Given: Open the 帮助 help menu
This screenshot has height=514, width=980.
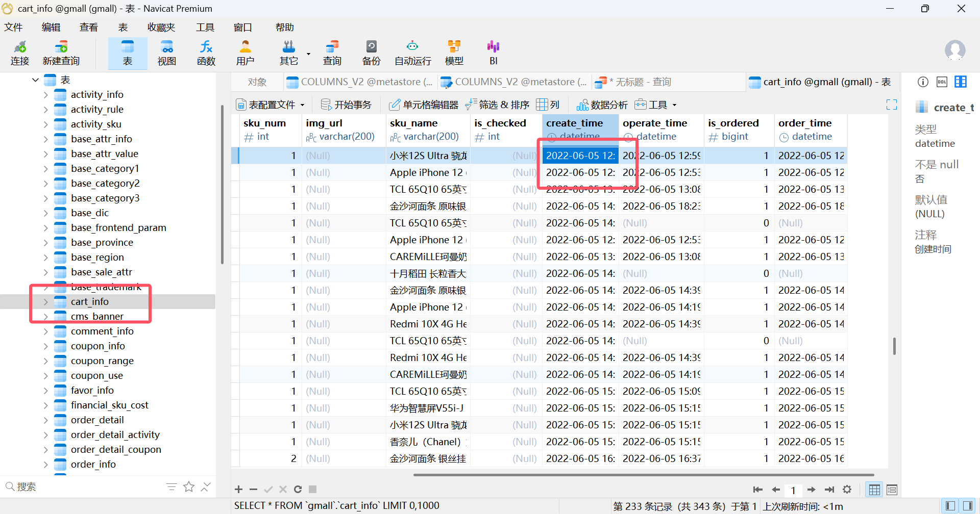Looking at the screenshot, I should click(285, 28).
